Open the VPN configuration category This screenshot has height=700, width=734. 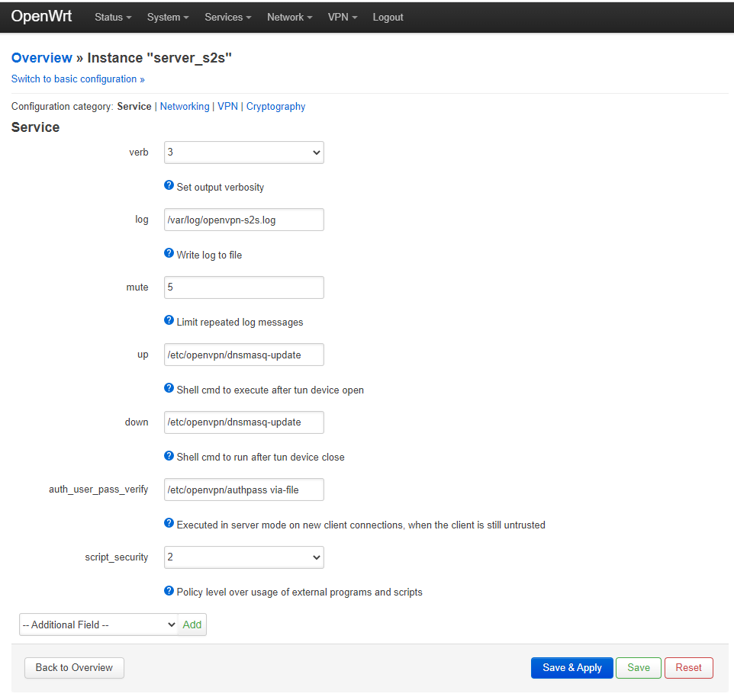tap(227, 107)
